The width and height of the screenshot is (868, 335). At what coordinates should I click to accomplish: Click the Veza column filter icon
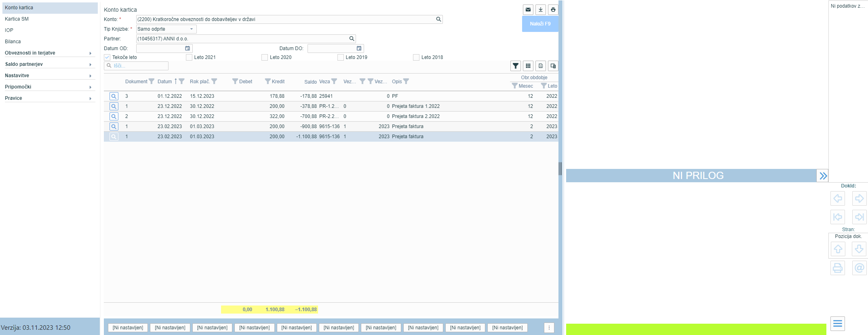(x=334, y=81)
